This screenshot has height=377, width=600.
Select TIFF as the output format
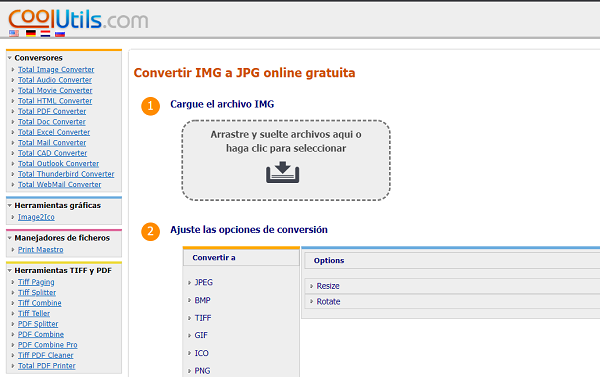point(203,318)
